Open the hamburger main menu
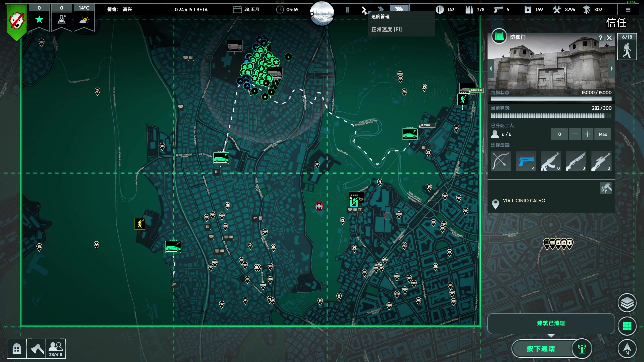644x362 pixels. tap(628, 10)
